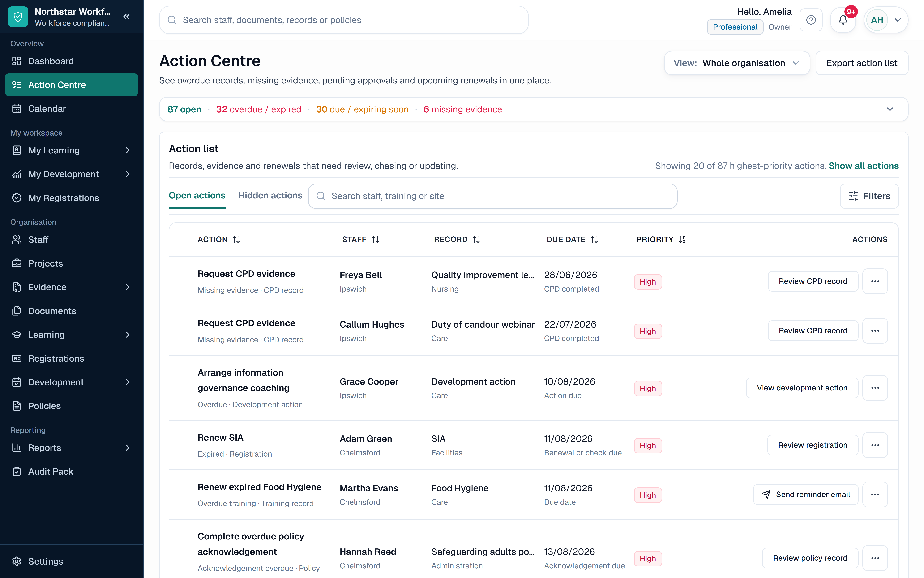The width and height of the screenshot is (924, 578).
Task: Click due date 13/08/2026
Action: click(569, 552)
